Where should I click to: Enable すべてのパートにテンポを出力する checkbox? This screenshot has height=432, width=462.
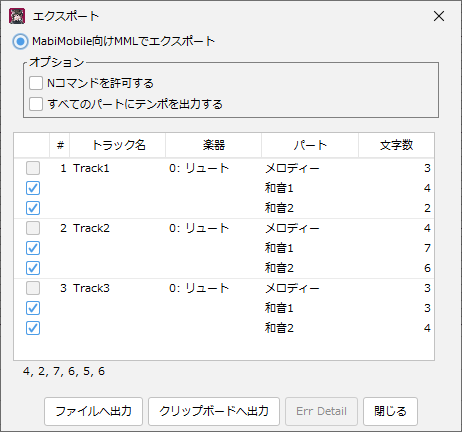click(36, 104)
